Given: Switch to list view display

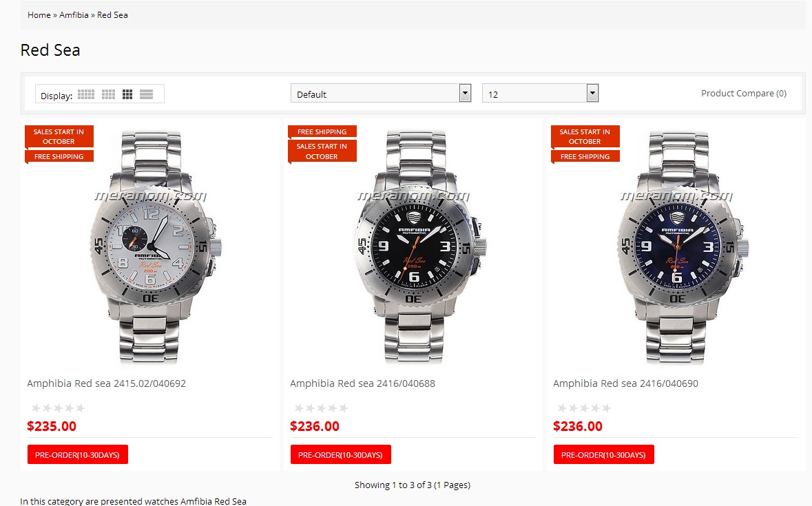Looking at the screenshot, I should click(146, 94).
